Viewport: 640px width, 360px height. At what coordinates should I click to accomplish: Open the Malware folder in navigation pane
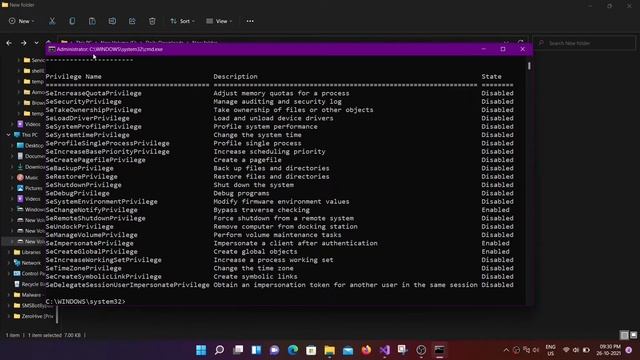tap(27, 295)
